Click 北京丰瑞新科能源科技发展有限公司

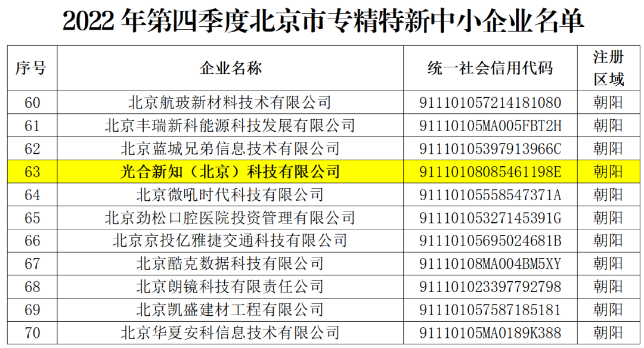click(x=230, y=125)
